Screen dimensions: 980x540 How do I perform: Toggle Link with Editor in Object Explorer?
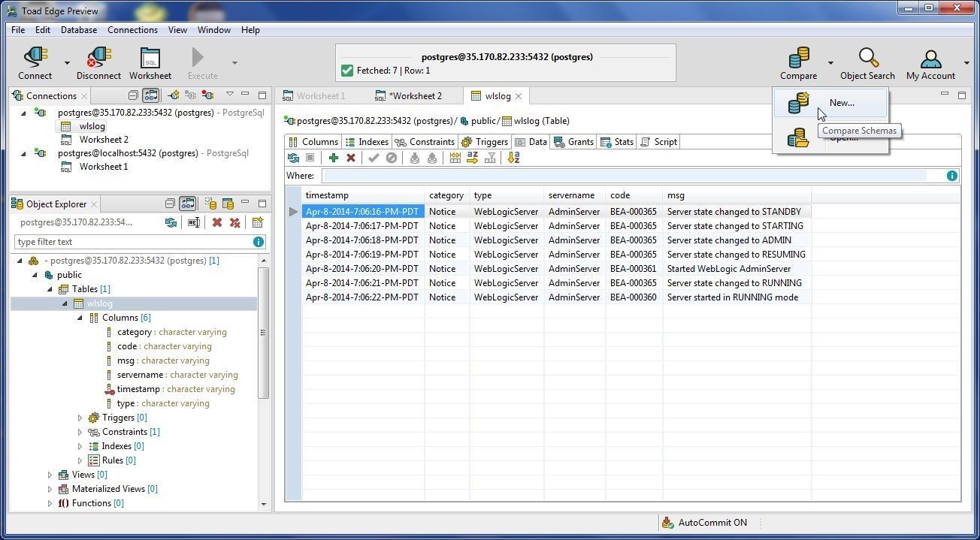pyautogui.click(x=188, y=204)
